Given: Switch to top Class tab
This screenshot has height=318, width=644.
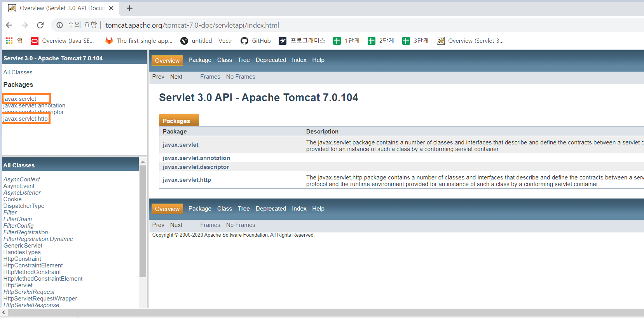Looking at the screenshot, I should 225,60.
